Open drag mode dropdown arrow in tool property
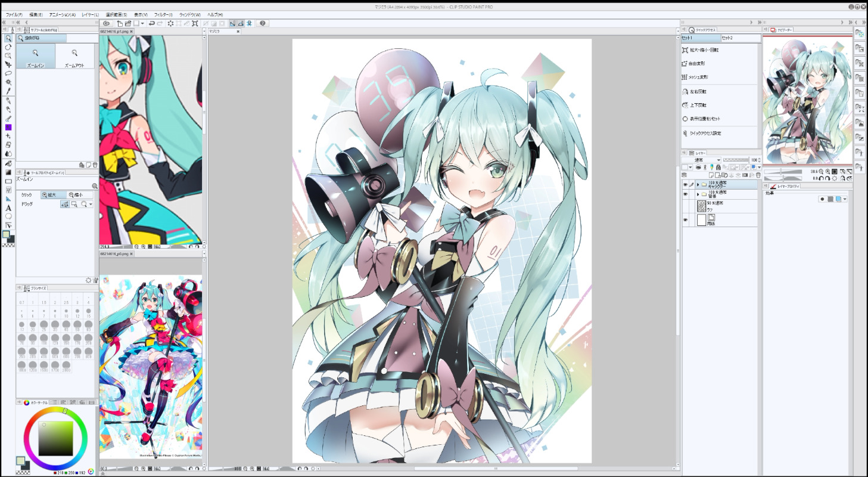 pyautogui.click(x=91, y=204)
